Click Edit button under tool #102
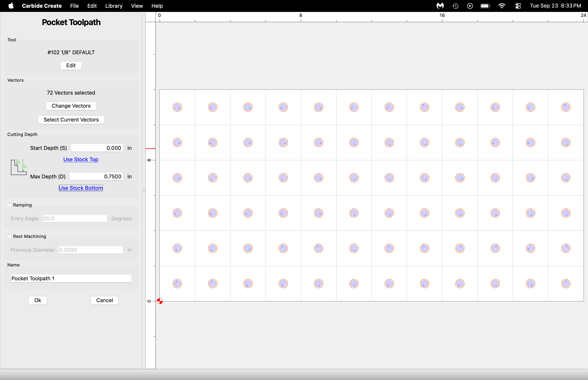This screenshot has width=588, height=380. click(71, 65)
